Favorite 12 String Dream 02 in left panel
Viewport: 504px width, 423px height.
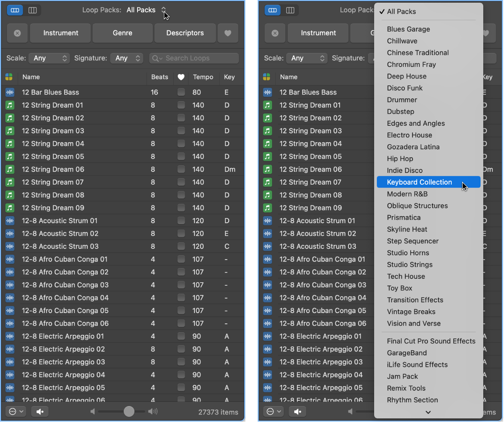point(181,118)
